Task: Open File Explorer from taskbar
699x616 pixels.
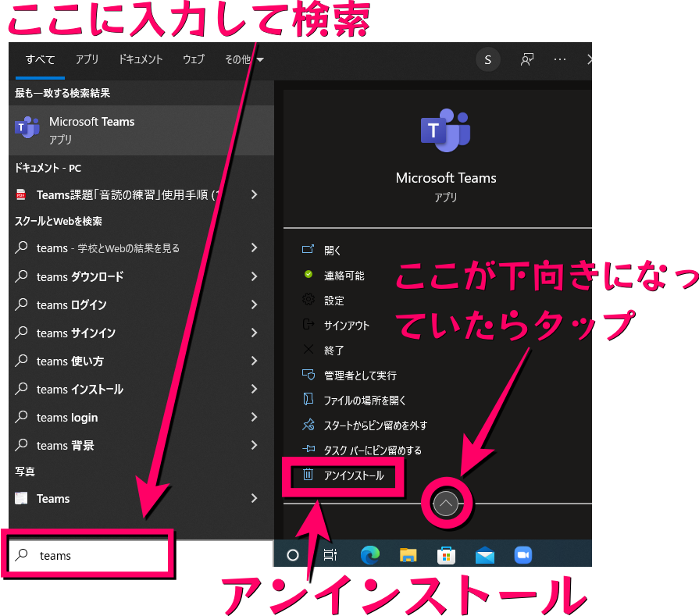Action: [x=408, y=555]
